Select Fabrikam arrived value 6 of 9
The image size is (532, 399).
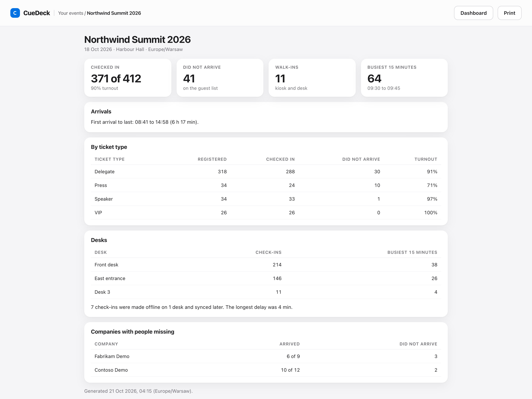(x=293, y=357)
